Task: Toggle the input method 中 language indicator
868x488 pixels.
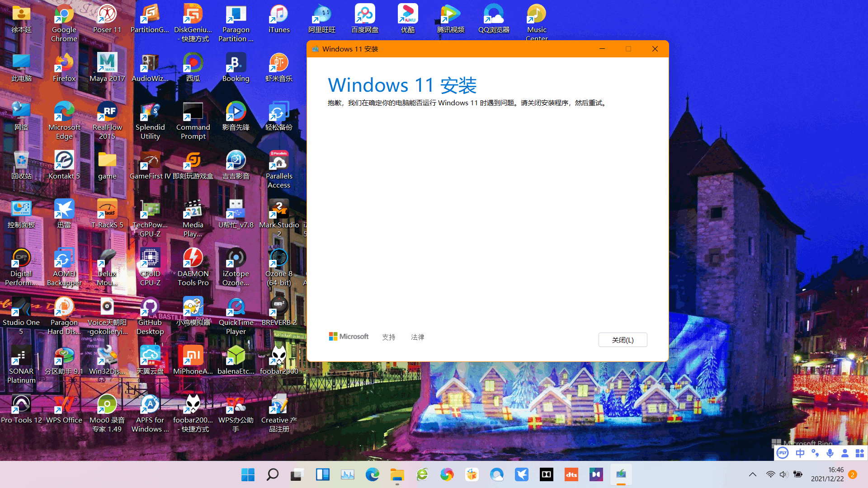Action: pos(800,453)
